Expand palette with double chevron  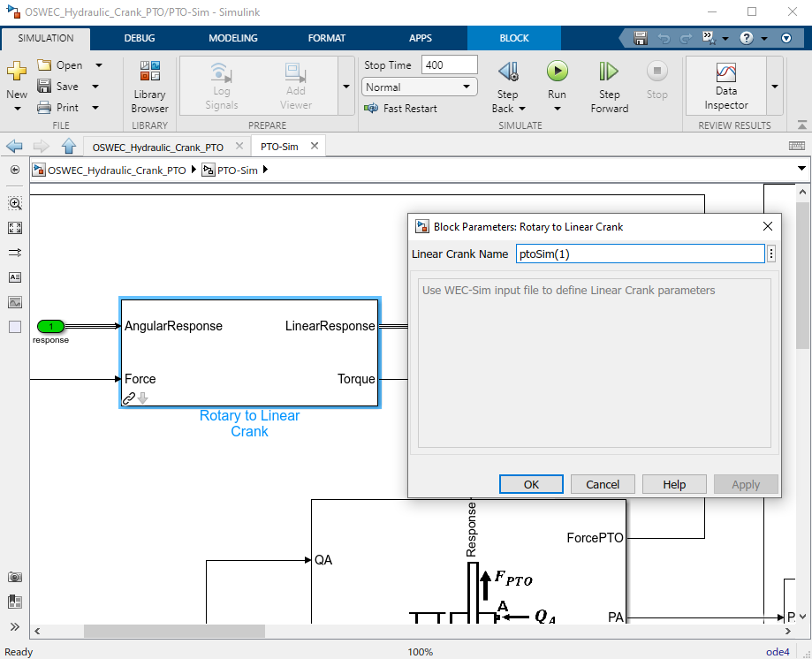click(x=15, y=627)
